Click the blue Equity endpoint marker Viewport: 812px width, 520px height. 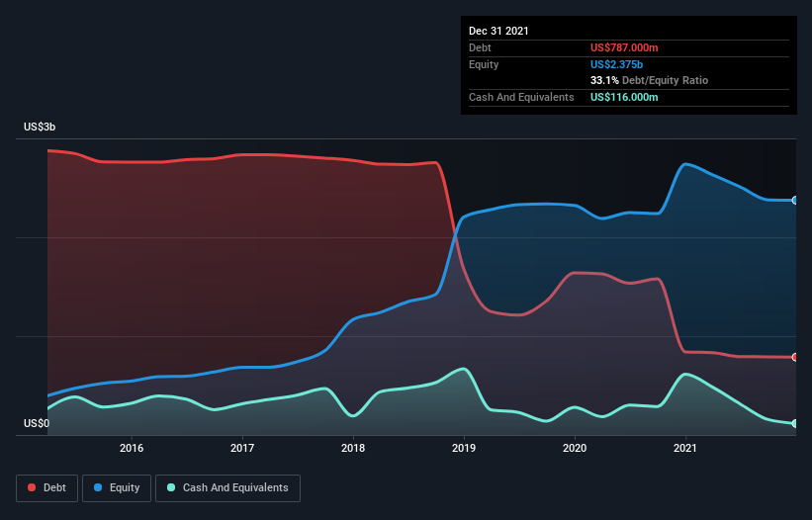(x=795, y=201)
